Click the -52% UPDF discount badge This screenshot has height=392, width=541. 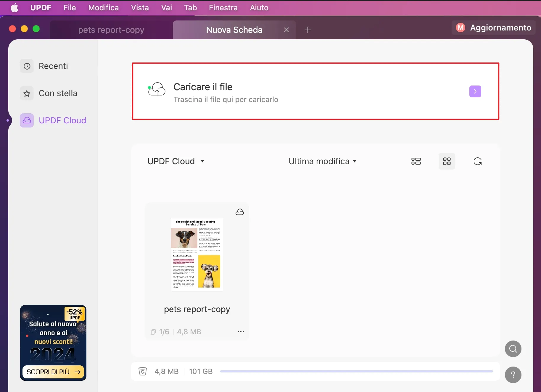[x=75, y=314]
